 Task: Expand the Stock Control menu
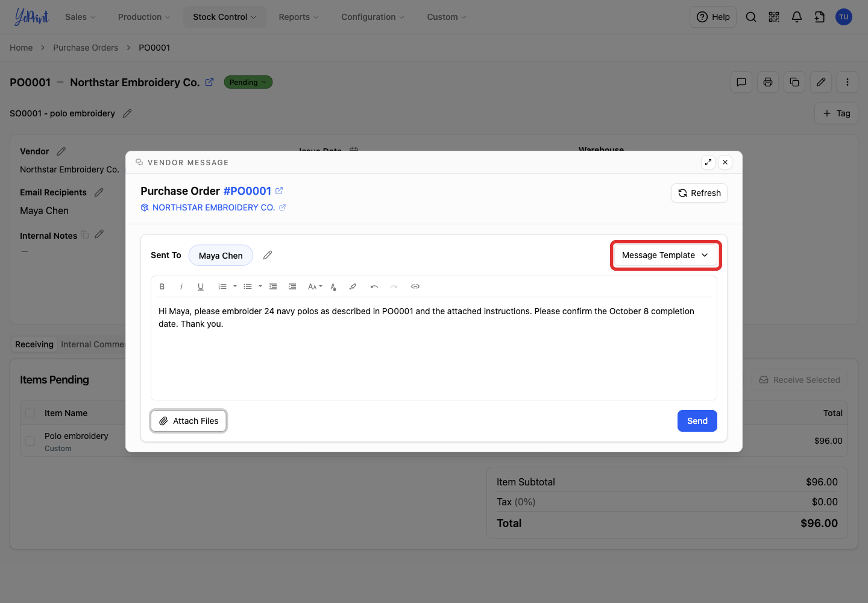click(224, 17)
